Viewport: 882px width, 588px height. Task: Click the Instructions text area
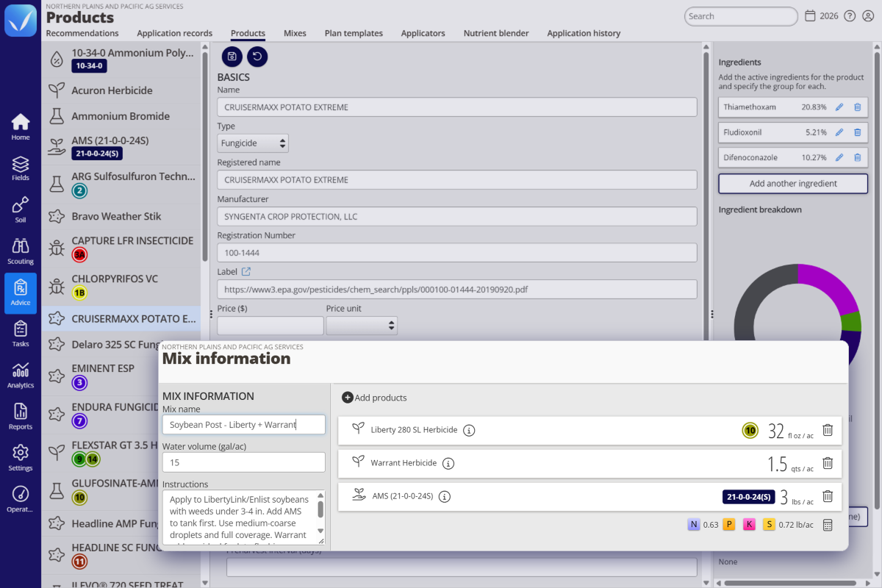click(x=244, y=518)
